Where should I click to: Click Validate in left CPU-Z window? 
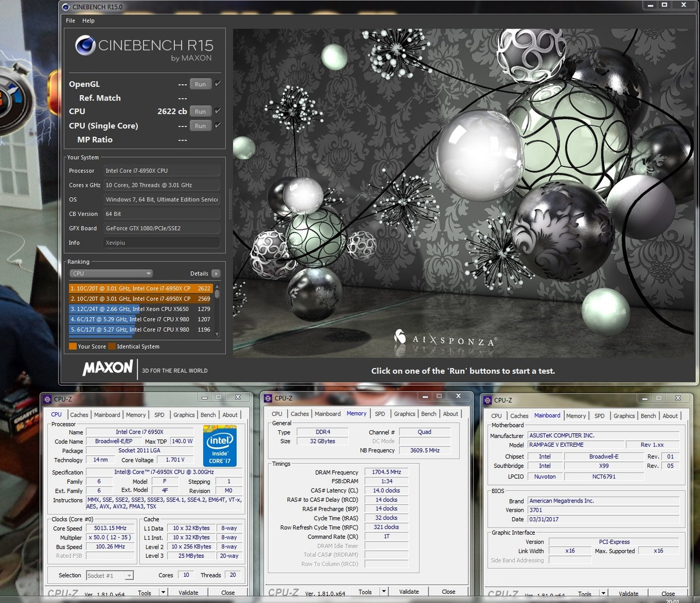[189, 593]
